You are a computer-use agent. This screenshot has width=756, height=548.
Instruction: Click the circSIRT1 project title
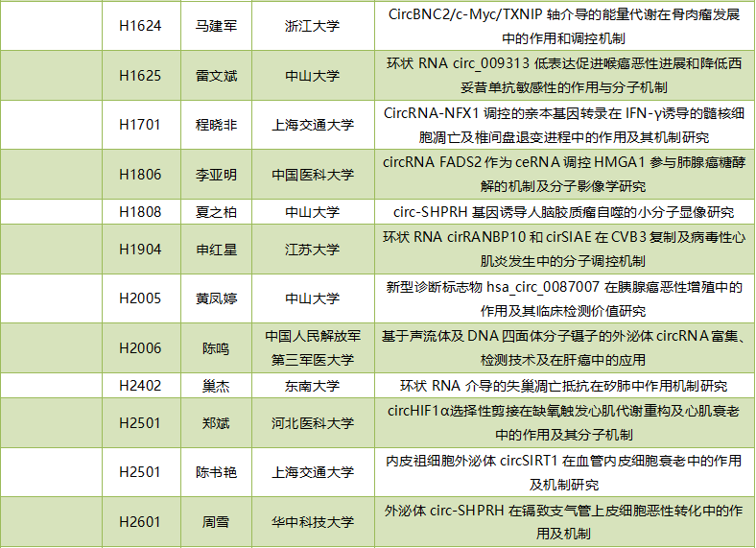[564, 472]
